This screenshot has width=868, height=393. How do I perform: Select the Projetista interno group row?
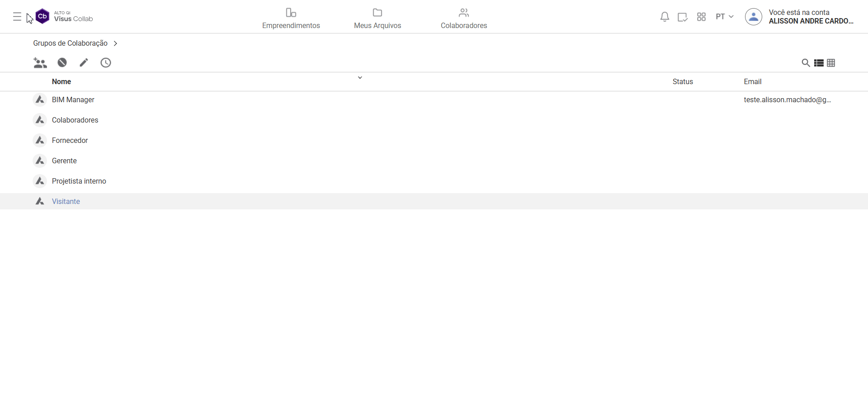click(x=79, y=181)
